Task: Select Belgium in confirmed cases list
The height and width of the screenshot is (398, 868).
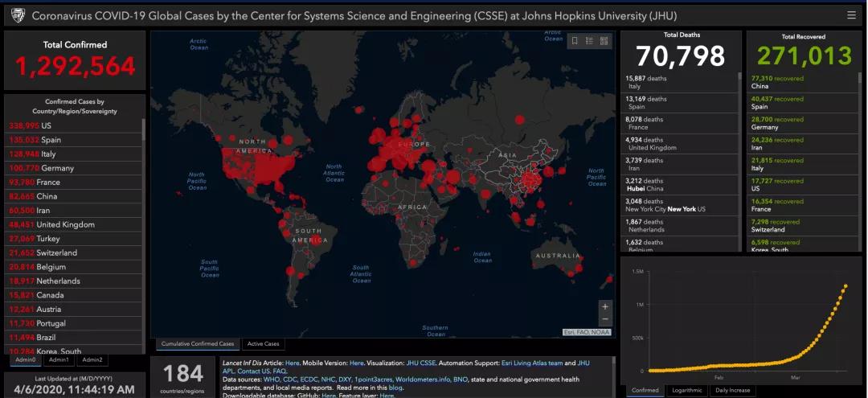Action: click(x=72, y=267)
